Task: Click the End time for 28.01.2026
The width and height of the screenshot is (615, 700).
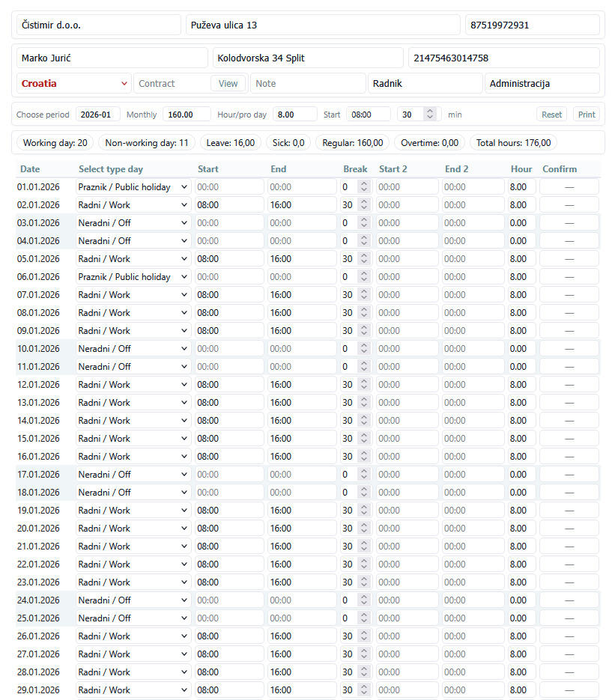Action: pos(302,672)
